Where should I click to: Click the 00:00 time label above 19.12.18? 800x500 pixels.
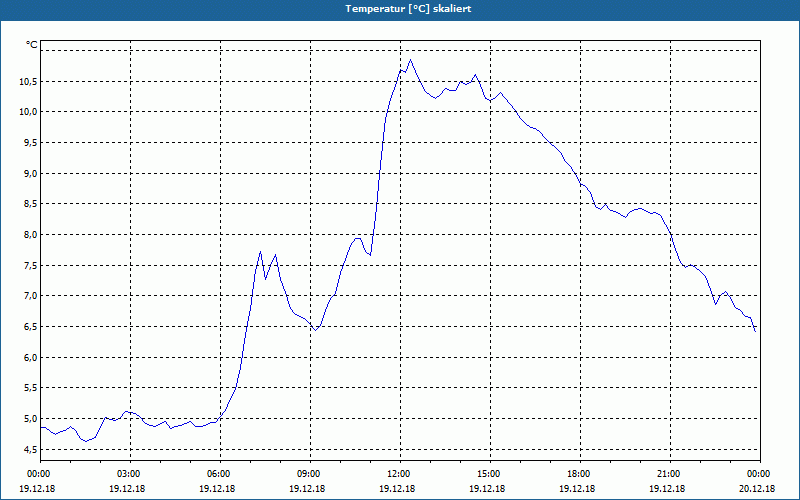point(40,474)
